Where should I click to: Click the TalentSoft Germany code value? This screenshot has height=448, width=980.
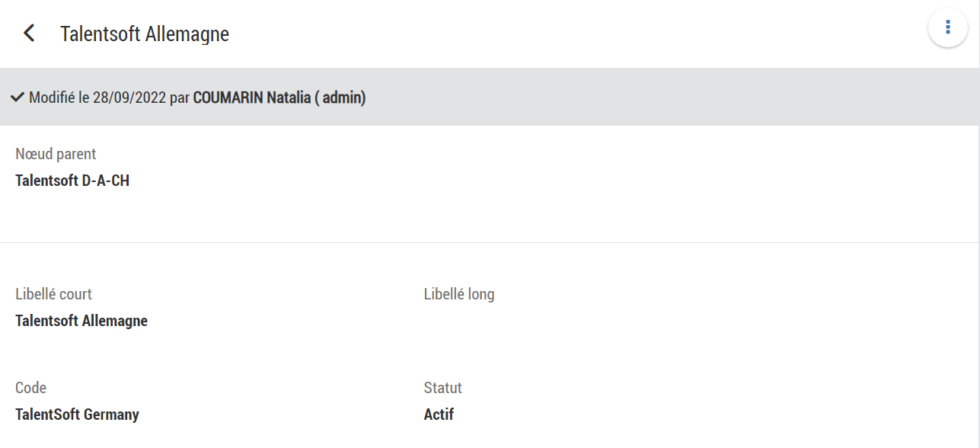coord(77,415)
